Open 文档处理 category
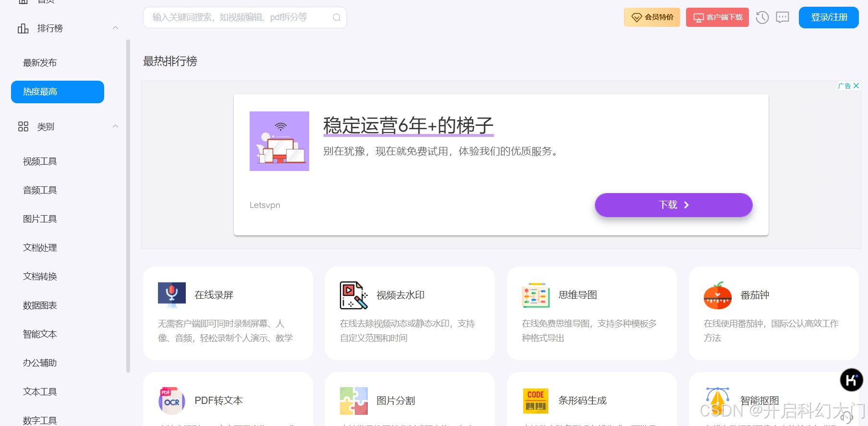The width and height of the screenshot is (868, 426). (x=40, y=248)
